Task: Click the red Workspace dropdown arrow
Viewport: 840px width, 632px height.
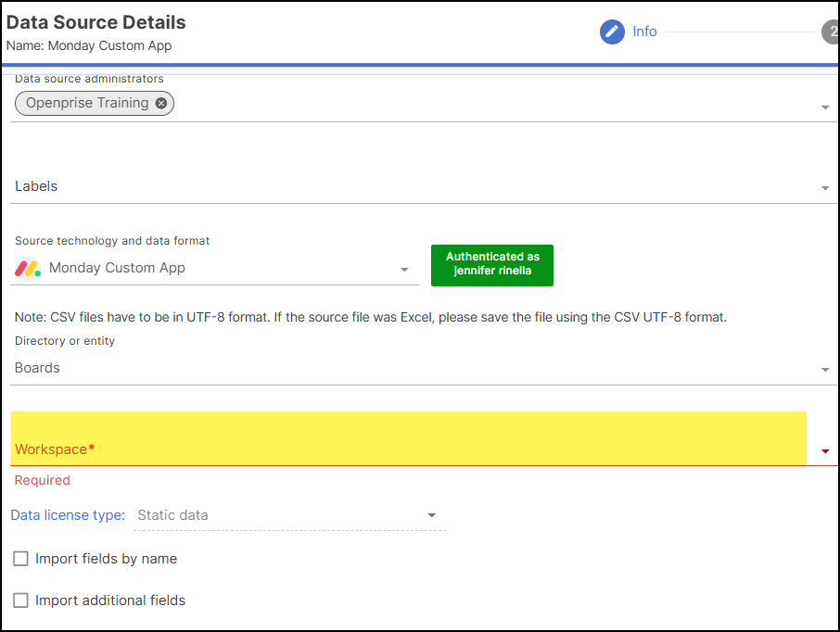Action: point(825,451)
